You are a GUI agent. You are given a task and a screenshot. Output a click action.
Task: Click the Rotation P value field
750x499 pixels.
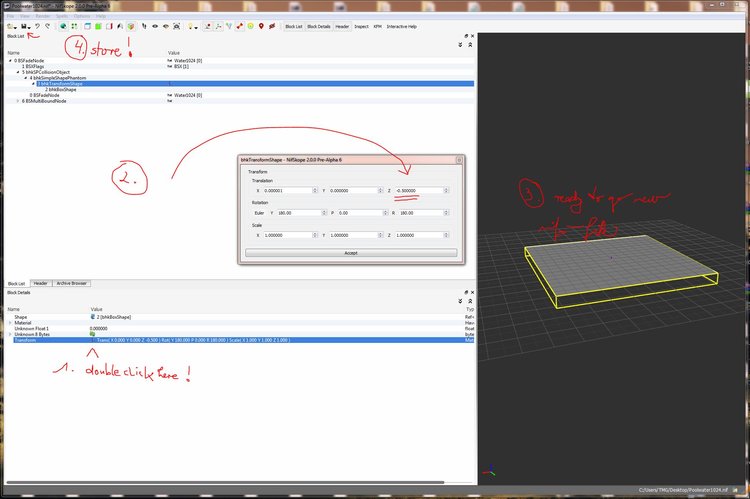[361, 213]
